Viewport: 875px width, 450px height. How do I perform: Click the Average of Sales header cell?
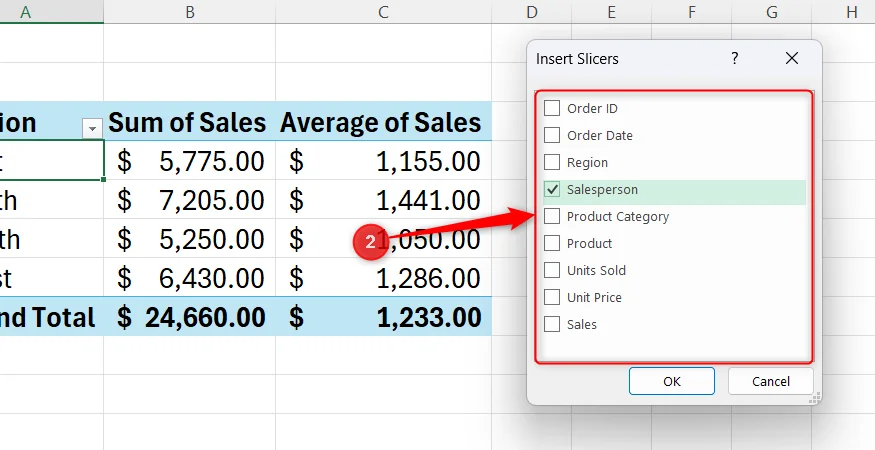(x=383, y=121)
